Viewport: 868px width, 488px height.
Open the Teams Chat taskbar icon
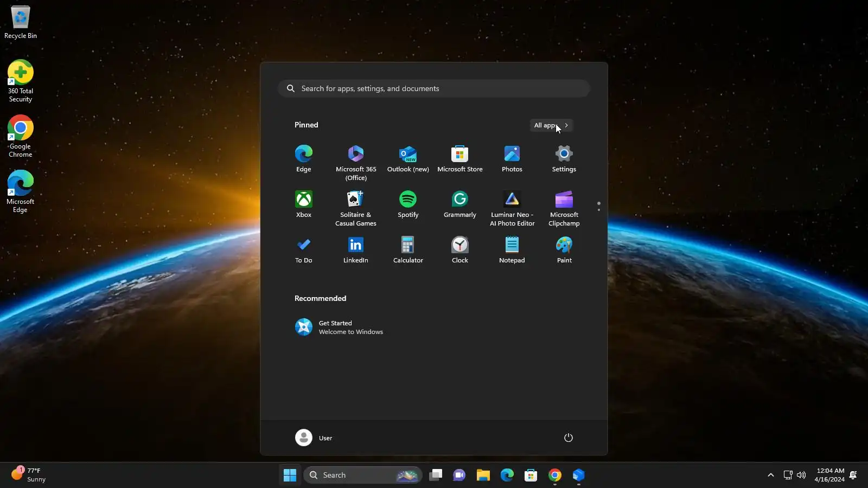pos(459,475)
